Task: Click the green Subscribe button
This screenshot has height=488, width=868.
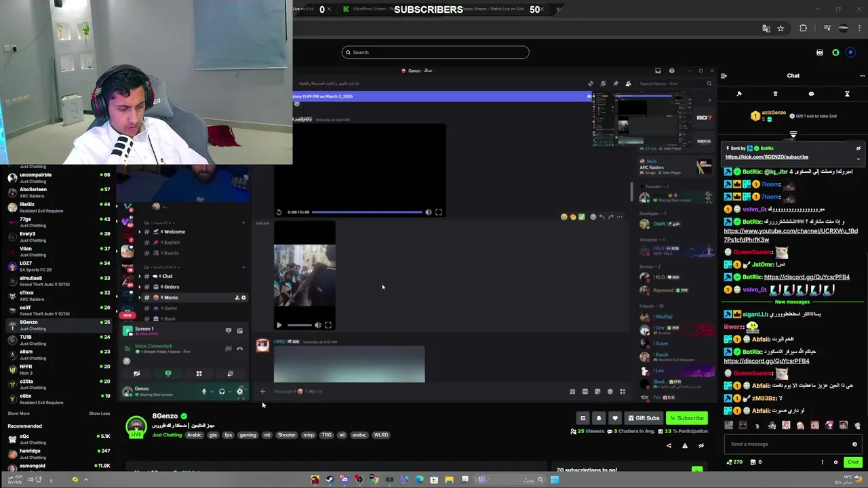Action: [x=687, y=418]
